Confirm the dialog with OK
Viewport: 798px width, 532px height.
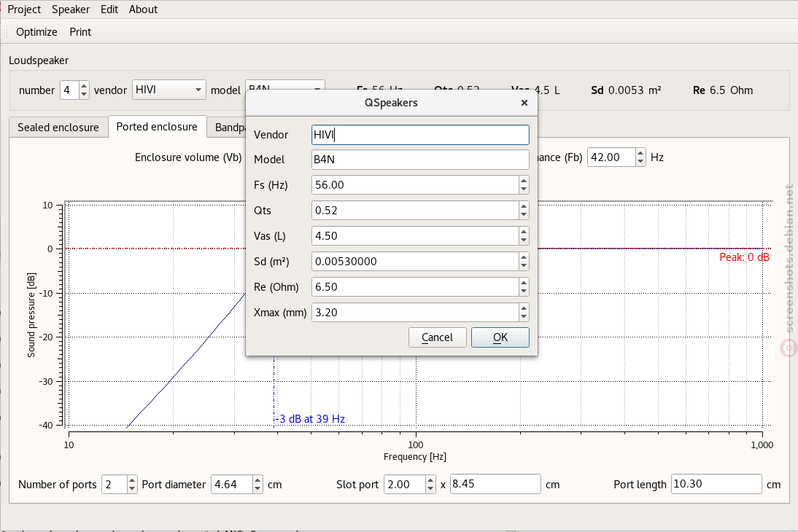[500, 337]
